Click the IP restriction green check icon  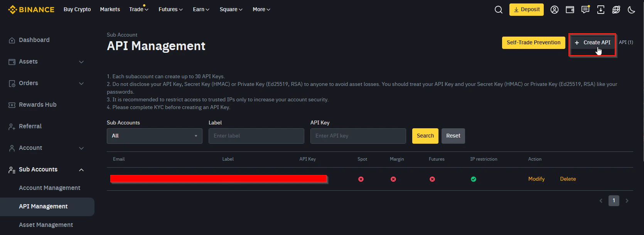[x=474, y=179]
